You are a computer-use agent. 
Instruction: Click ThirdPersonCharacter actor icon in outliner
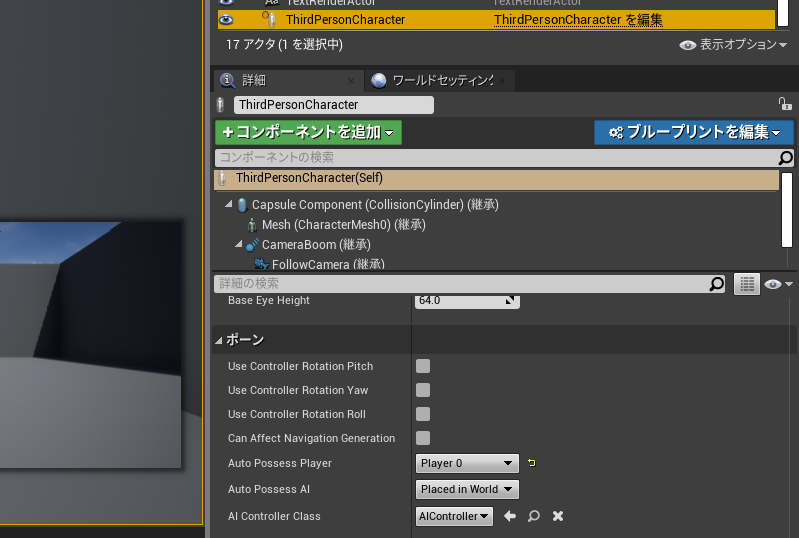point(269,19)
